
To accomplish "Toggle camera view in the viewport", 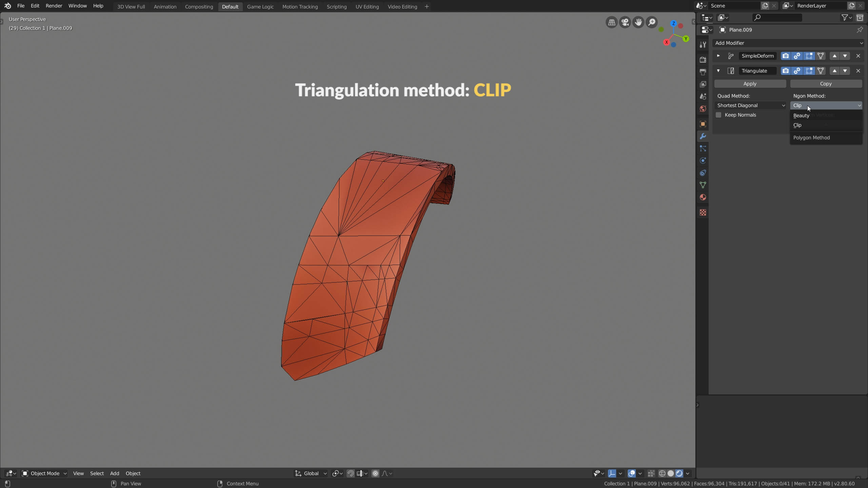I will 625,22.
